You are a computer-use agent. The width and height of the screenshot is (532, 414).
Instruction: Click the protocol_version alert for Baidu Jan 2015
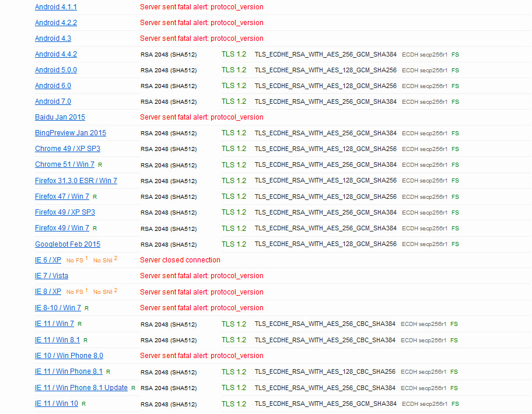201,117
